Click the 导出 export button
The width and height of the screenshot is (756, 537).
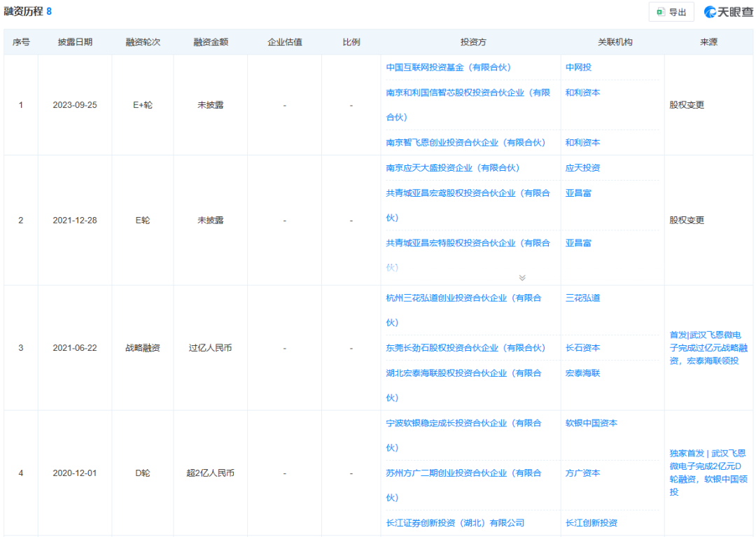point(671,12)
